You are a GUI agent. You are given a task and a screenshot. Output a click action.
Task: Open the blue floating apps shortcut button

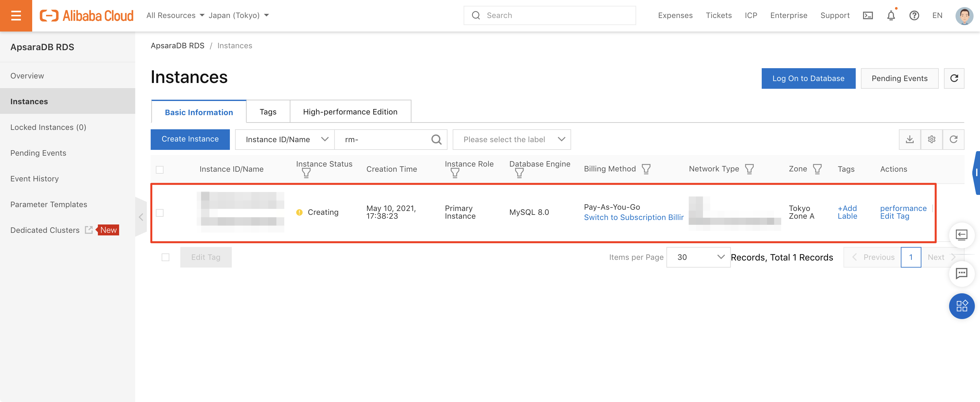[961, 306]
